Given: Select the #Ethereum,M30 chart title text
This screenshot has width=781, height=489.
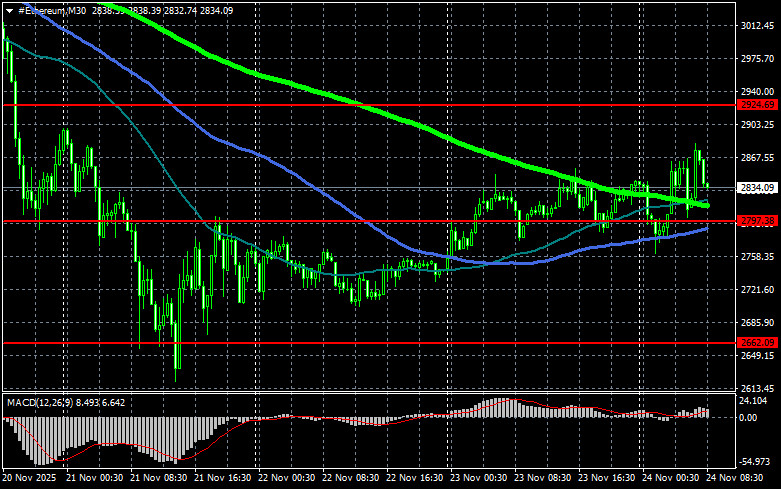Looking at the screenshot, I should pyautogui.click(x=52, y=10).
